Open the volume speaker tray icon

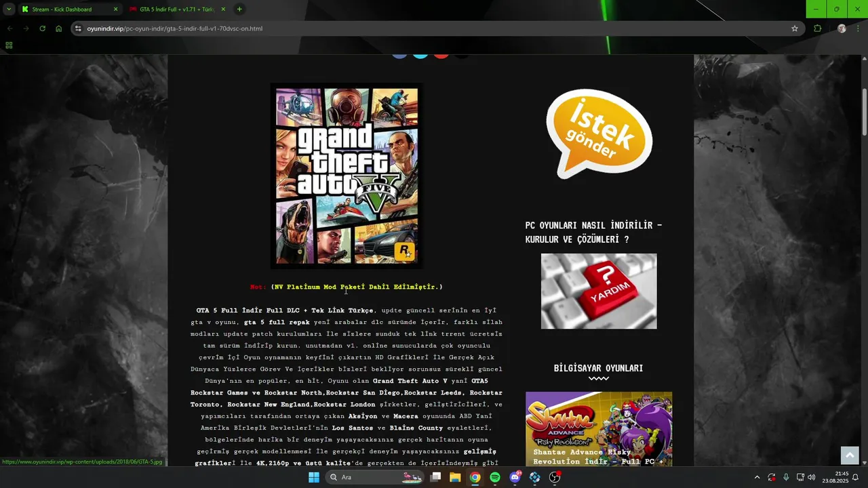(x=812, y=477)
